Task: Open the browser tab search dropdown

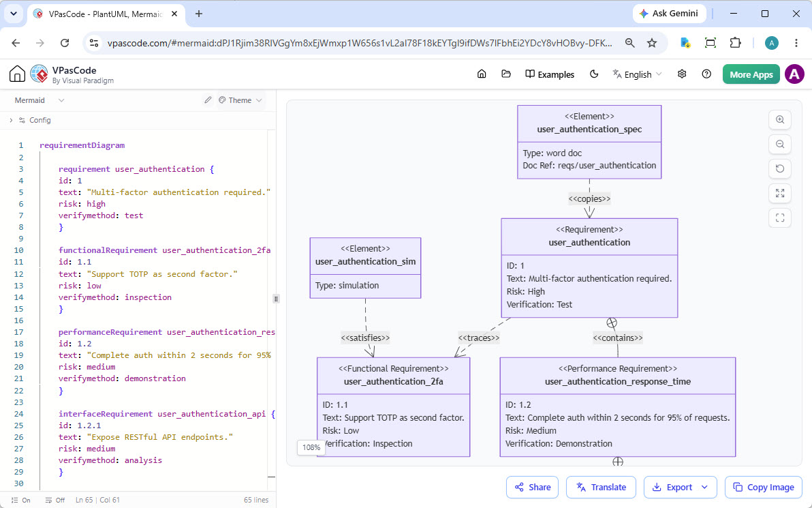Action: pyautogui.click(x=14, y=14)
